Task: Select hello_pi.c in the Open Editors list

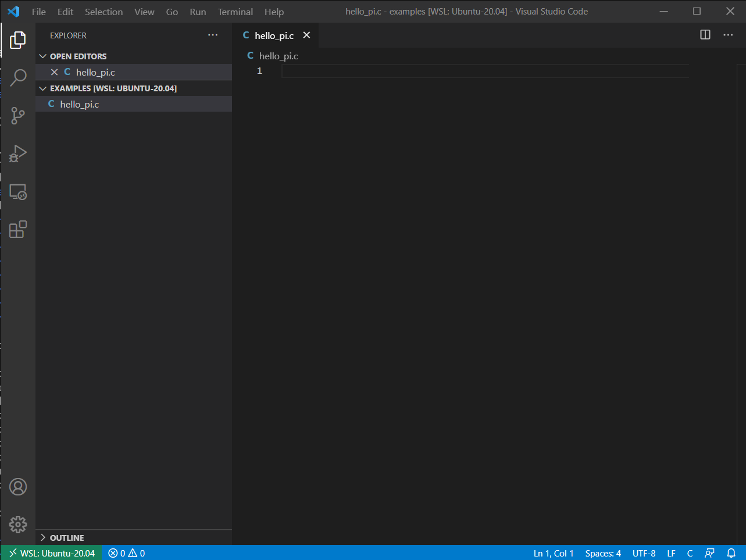Action: (134, 72)
